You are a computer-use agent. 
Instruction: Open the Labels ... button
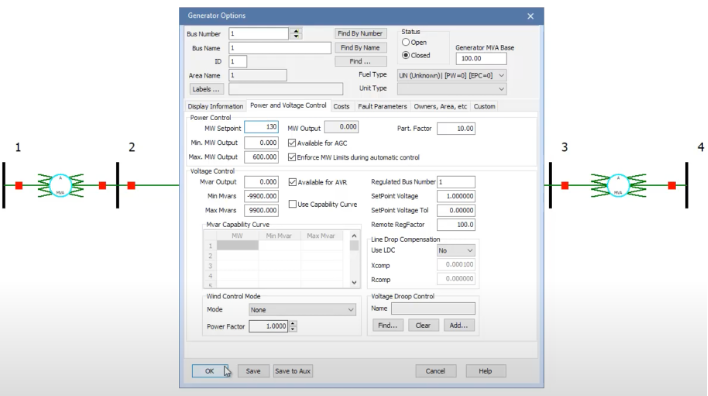coord(206,89)
